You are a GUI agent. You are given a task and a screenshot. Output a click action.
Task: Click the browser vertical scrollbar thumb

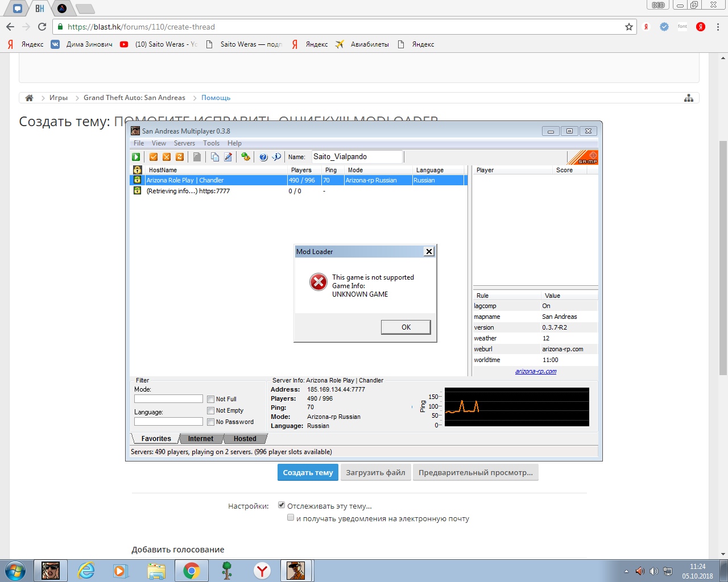[723, 257]
